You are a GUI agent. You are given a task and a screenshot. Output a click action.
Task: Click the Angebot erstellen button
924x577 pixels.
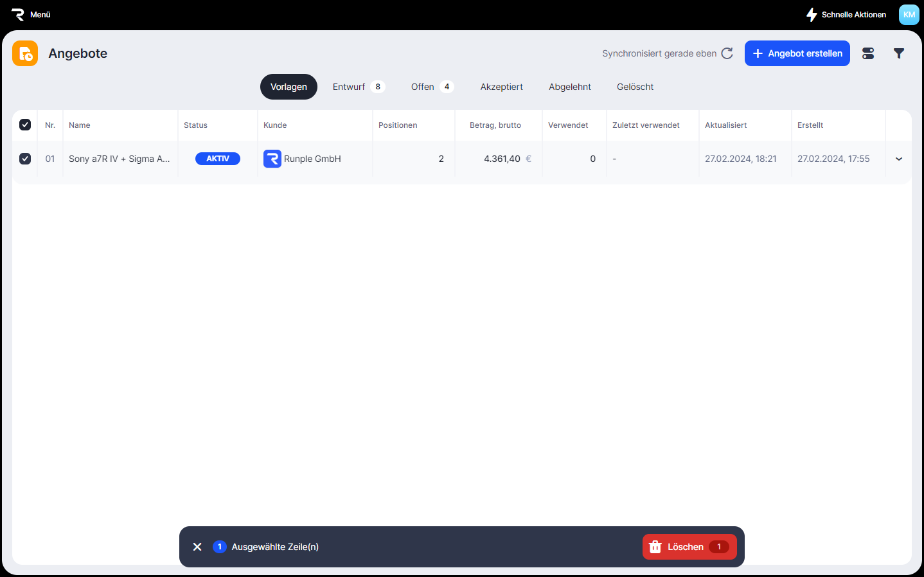pos(797,53)
